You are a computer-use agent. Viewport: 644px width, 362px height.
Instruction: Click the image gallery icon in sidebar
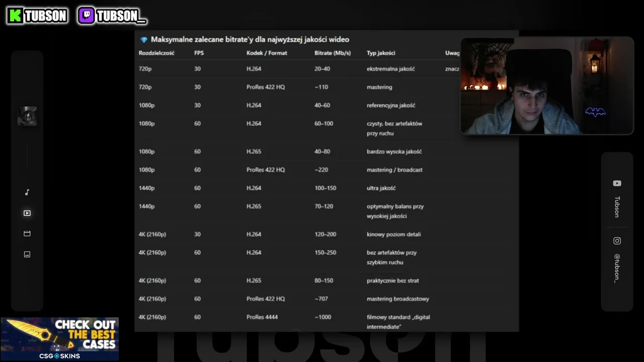coord(27,254)
